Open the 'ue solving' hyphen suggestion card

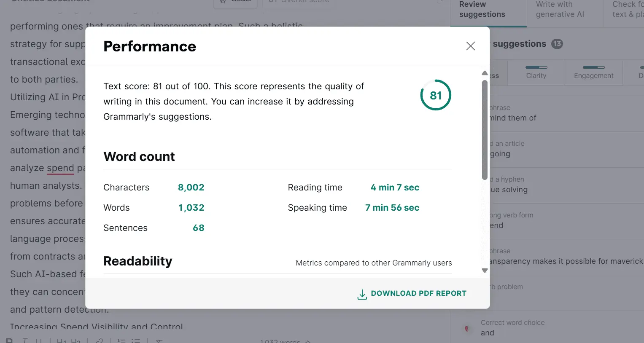tap(566, 185)
